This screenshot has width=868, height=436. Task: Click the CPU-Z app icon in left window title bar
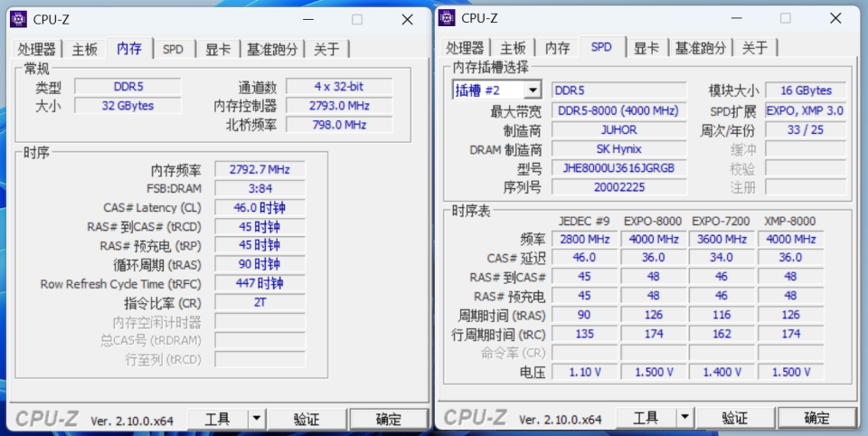pos(18,19)
